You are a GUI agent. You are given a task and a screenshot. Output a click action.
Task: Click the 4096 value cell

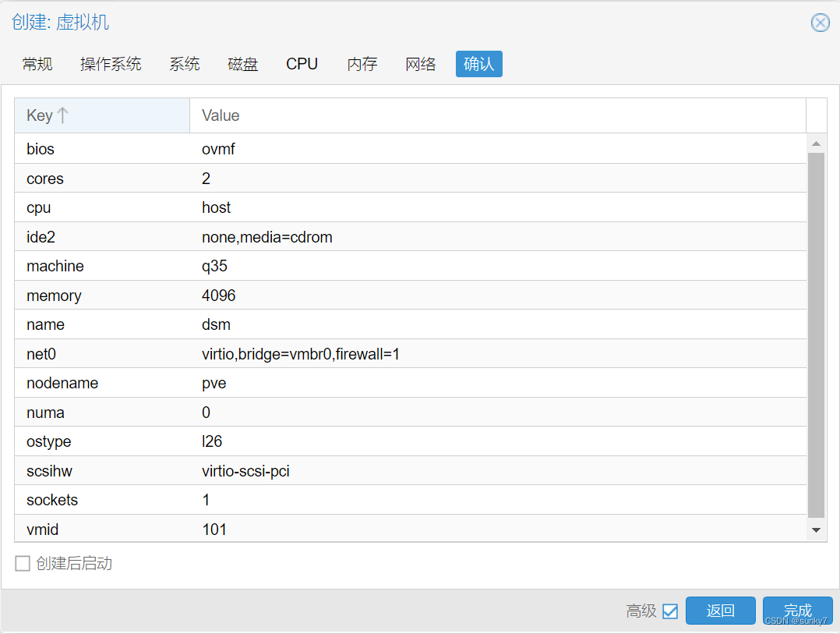[x=218, y=296]
